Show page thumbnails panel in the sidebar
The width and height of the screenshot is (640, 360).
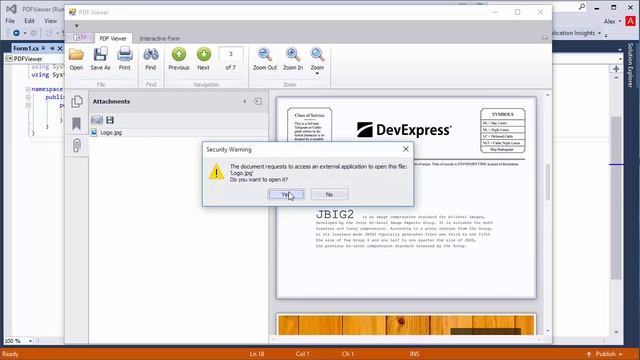tap(77, 101)
